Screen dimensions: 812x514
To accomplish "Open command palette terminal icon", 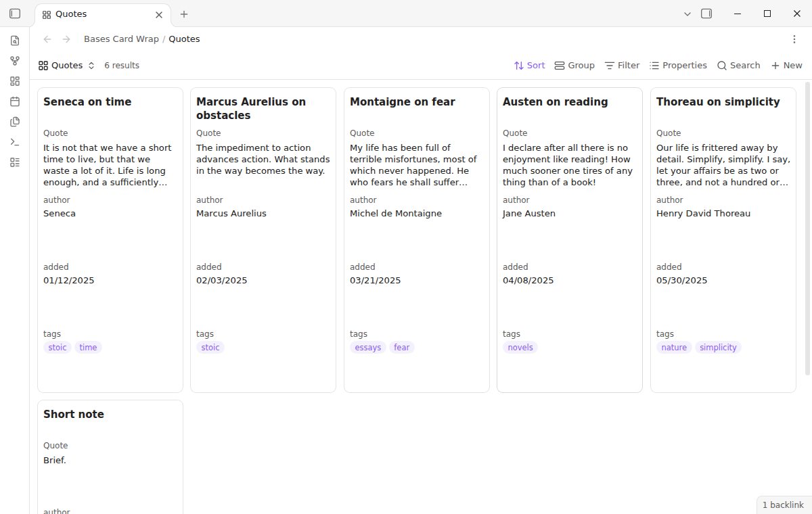I will pyautogui.click(x=15, y=142).
